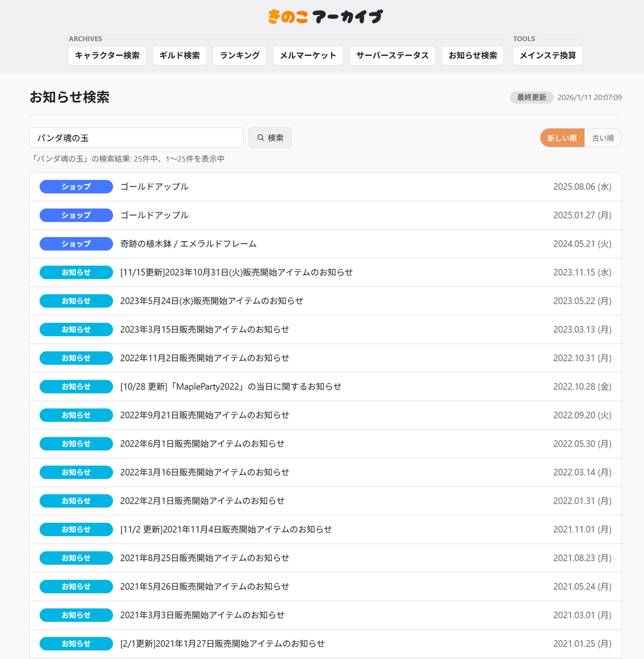Open ゴールドアップル entry dated 2025.08.06
644x659 pixels.
(326, 187)
